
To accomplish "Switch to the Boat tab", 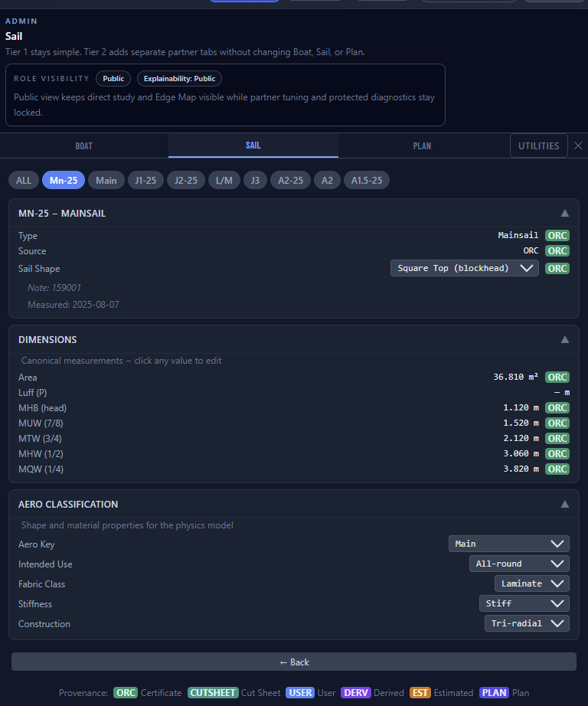I will 84,145.
